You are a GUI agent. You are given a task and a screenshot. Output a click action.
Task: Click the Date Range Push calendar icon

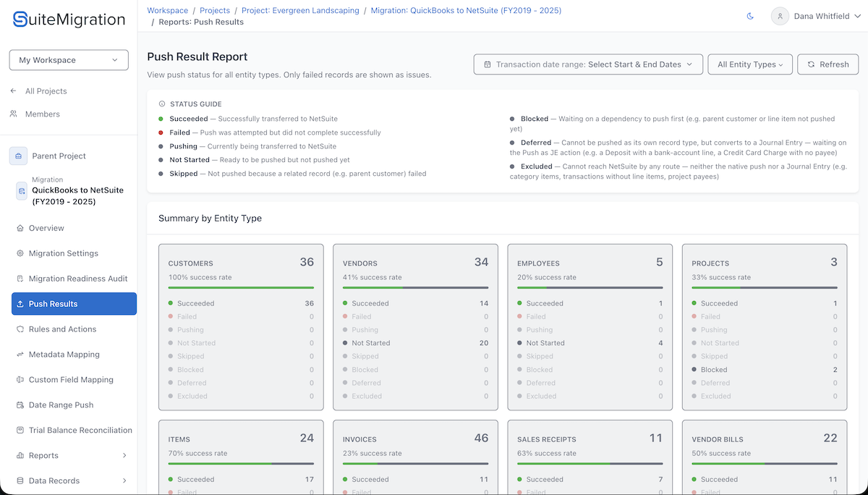(x=20, y=405)
